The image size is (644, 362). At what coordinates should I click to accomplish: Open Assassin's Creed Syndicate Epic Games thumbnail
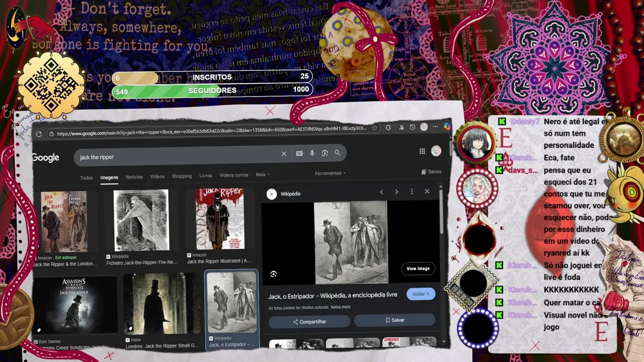pos(75,306)
